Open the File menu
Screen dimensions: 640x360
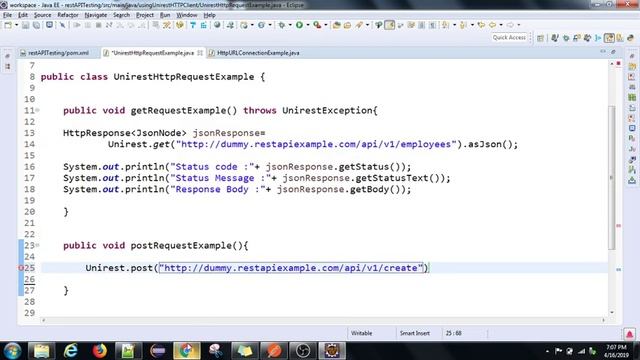(x=7, y=15)
